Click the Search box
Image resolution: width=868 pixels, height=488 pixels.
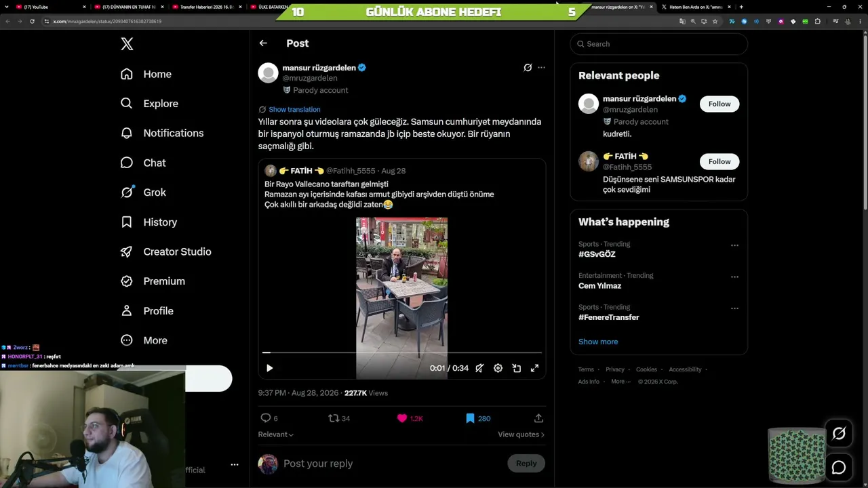(658, 44)
